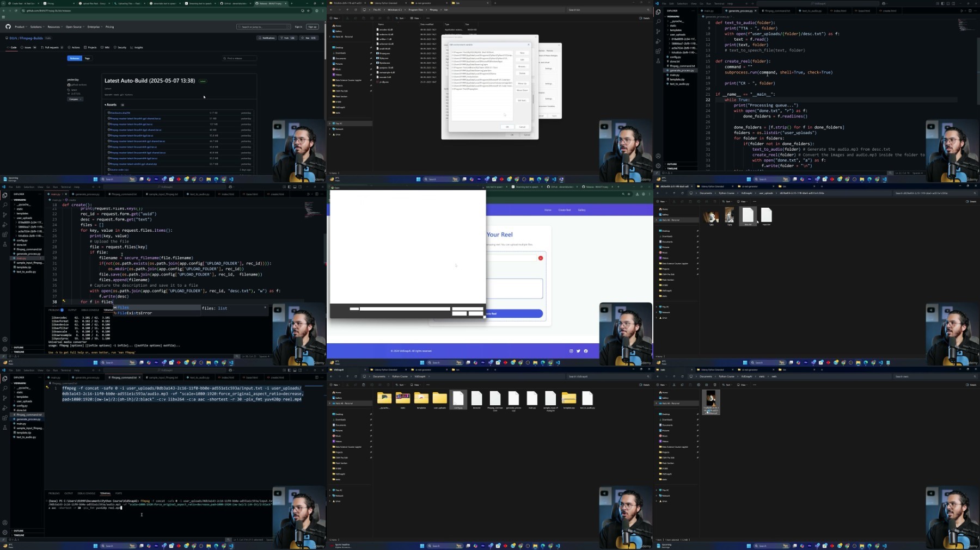
Task: Open View dropdown in bin folder Explorer window
Action: click(x=415, y=18)
